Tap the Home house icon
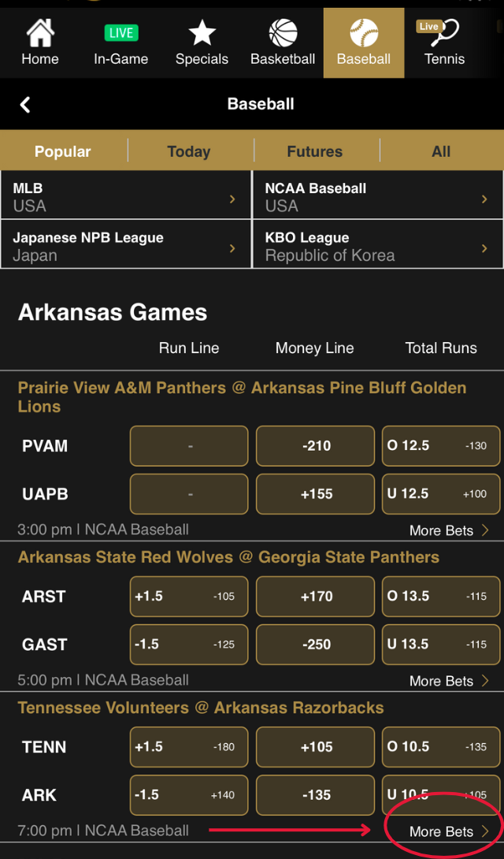504x859 pixels. [40, 34]
